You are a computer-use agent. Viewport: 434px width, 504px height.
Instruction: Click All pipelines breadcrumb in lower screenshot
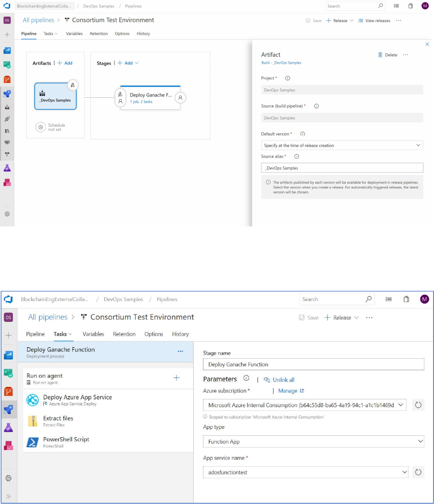(x=48, y=317)
